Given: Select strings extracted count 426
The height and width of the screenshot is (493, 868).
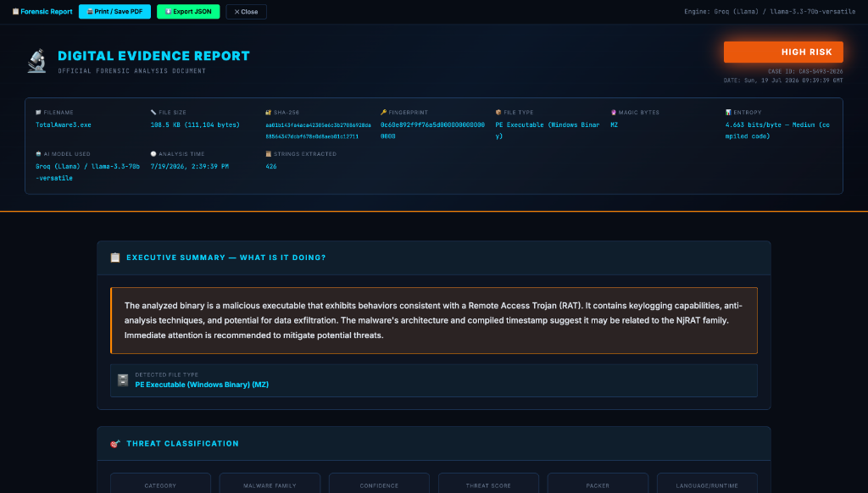Looking at the screenshot, I should (x=271, y=167).
